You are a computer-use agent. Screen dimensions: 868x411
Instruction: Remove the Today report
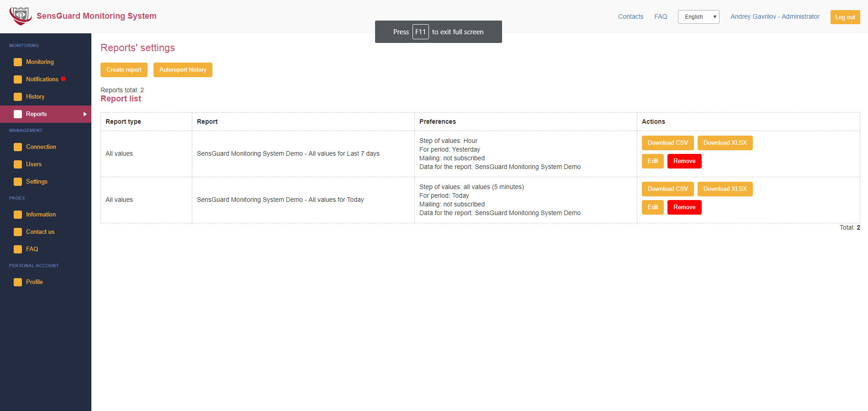[x=684, y=207]
